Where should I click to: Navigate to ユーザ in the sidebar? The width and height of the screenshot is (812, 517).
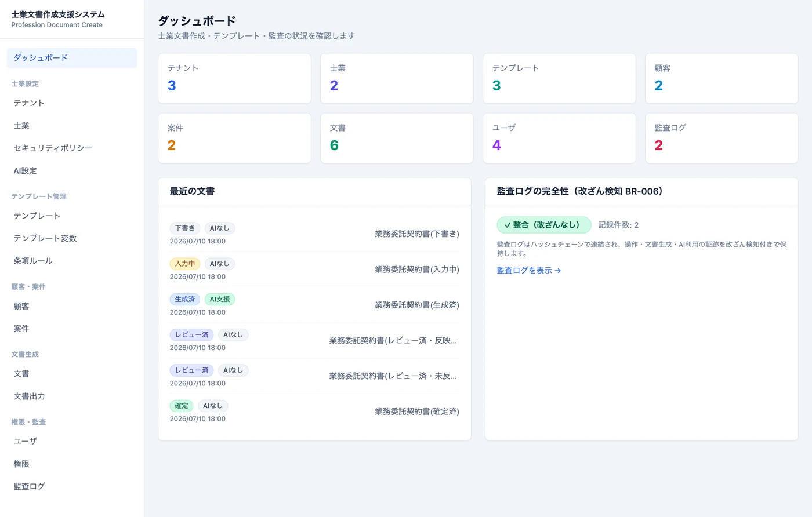coord(72,441)
